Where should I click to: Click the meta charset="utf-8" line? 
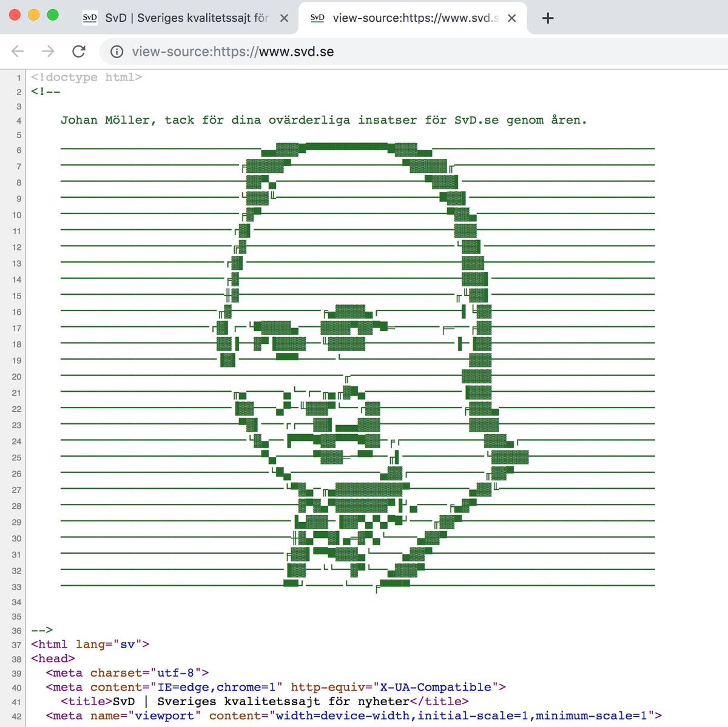coord(127,672)
